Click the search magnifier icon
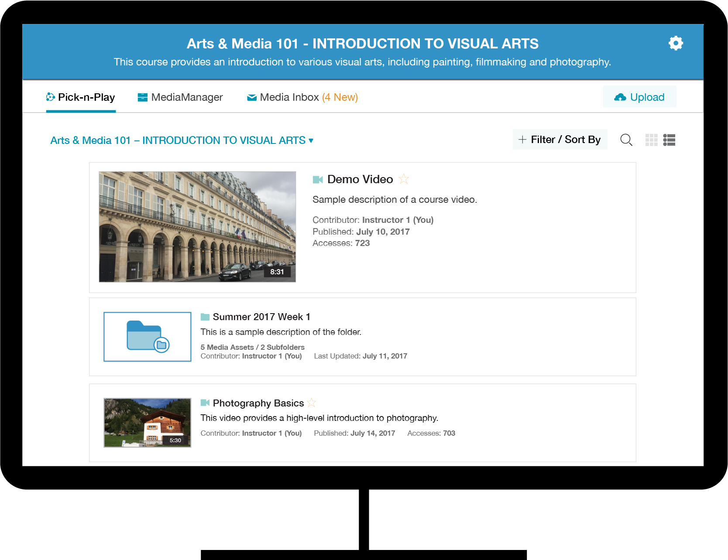The height and width of the screenshot is (560, 728). (626, 140)
